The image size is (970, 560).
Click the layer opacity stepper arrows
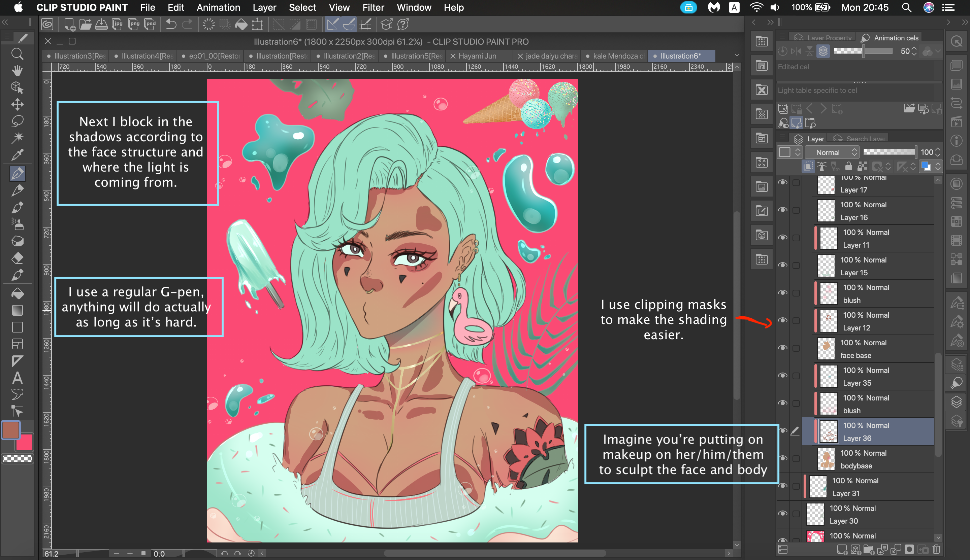[x=938, y=152]
